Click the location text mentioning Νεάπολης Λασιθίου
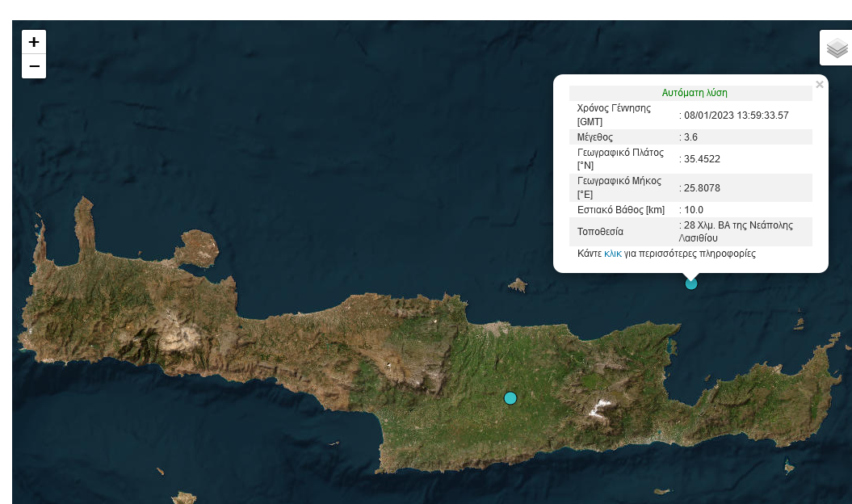 738,231
